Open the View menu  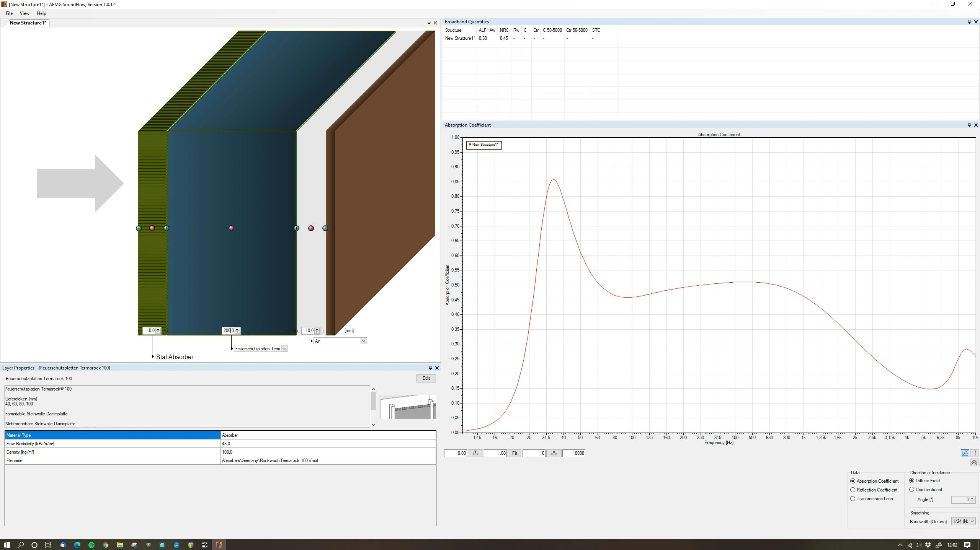[x=24, y=13]
